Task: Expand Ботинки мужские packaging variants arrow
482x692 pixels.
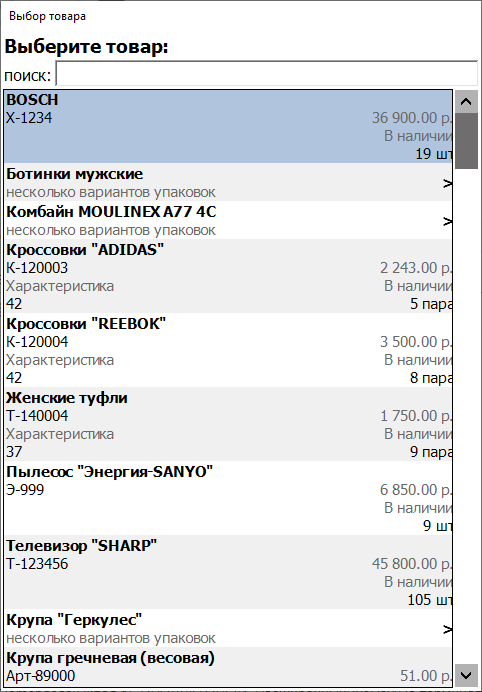Action: pos(448,183)
